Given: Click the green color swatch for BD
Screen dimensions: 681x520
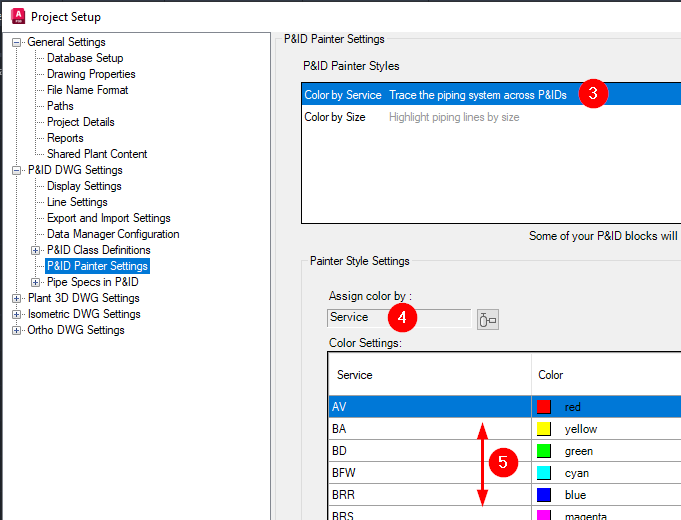Looking at the screenshot, I should (x=544, y=450).
